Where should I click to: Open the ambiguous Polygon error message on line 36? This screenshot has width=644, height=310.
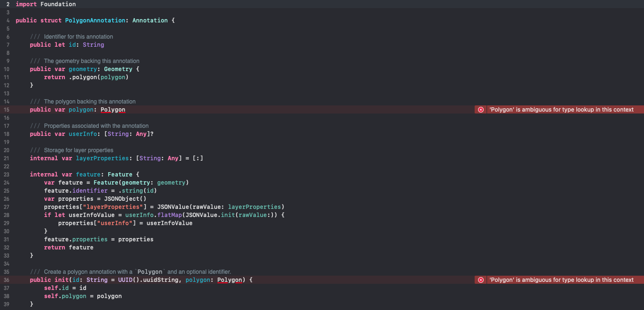click(561, 280)
